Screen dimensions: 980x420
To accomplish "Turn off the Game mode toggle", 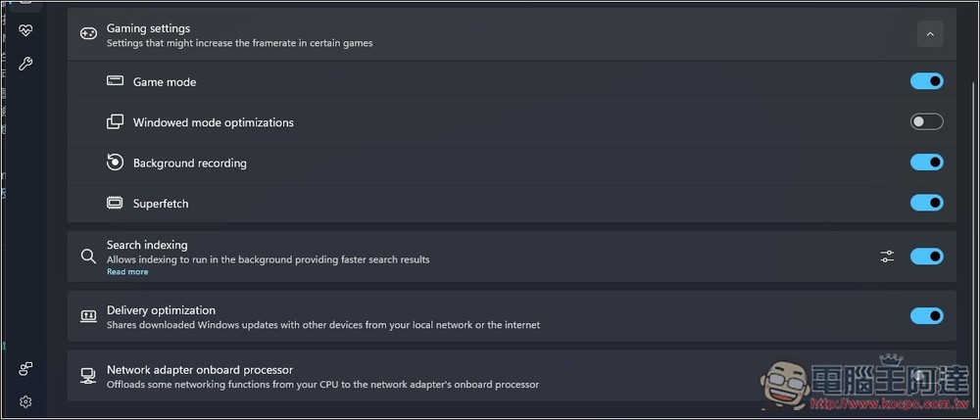I will tap(926, 81).
